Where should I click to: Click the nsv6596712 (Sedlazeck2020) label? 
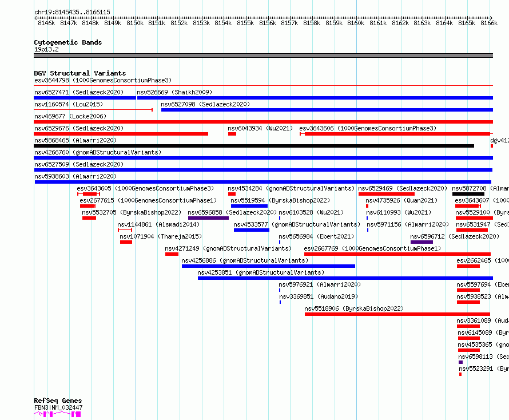[x=455, y=236]
